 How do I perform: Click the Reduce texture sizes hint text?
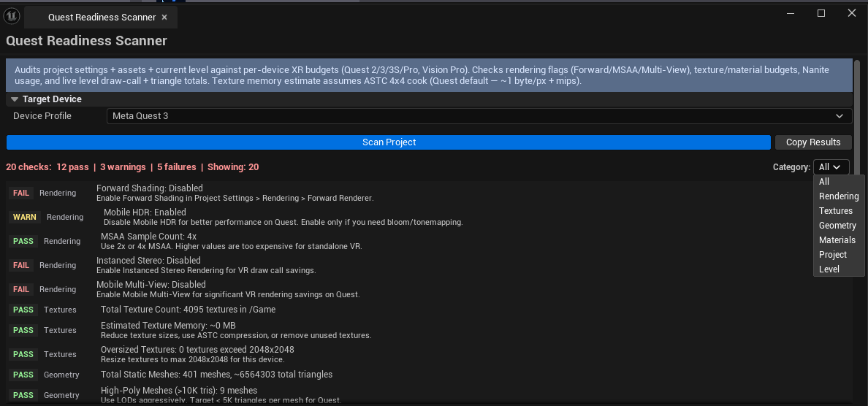coord(236,335)
